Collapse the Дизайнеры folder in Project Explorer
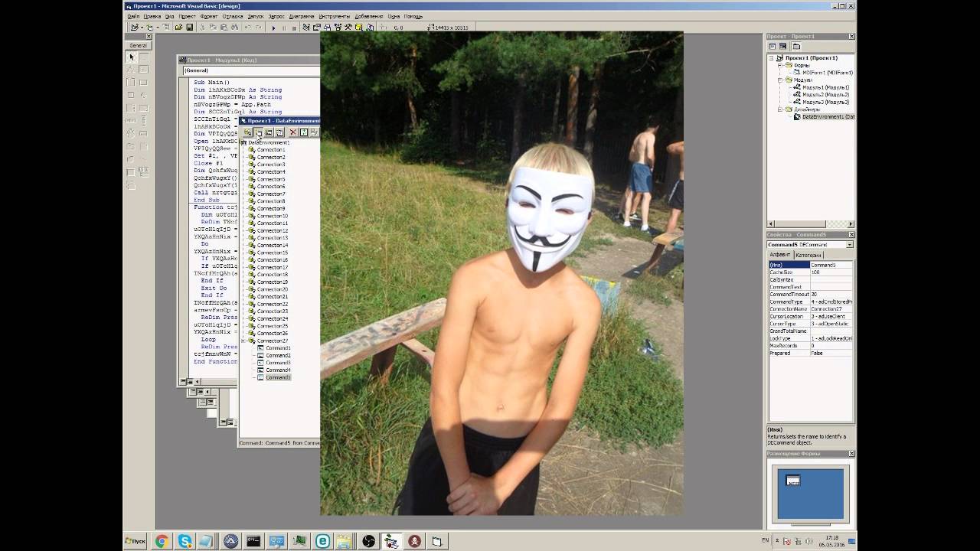The height and width of the screenshot is (551, 980). pos(780,109)
